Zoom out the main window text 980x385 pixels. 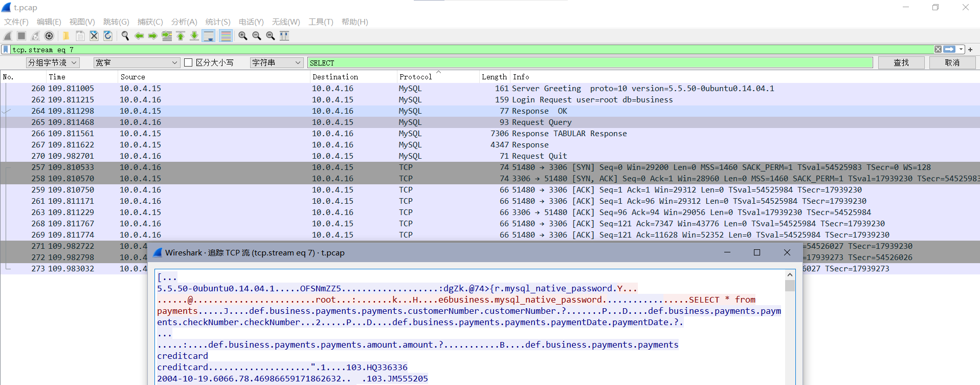click(x=257, y=36)
